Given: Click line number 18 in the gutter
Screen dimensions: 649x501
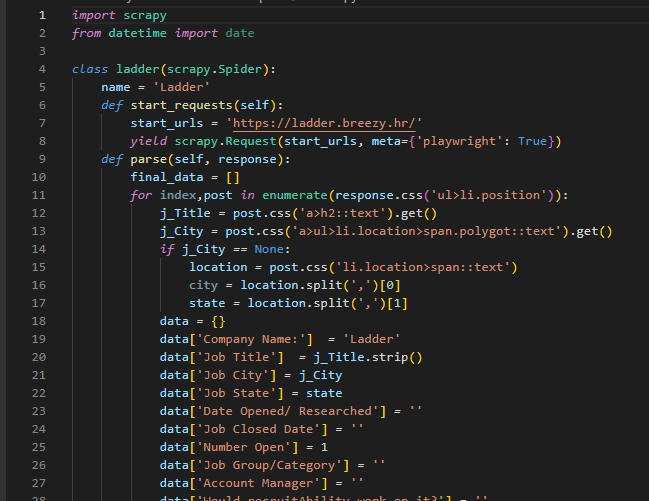Looking at the screenshot, I should pos(38,321).
